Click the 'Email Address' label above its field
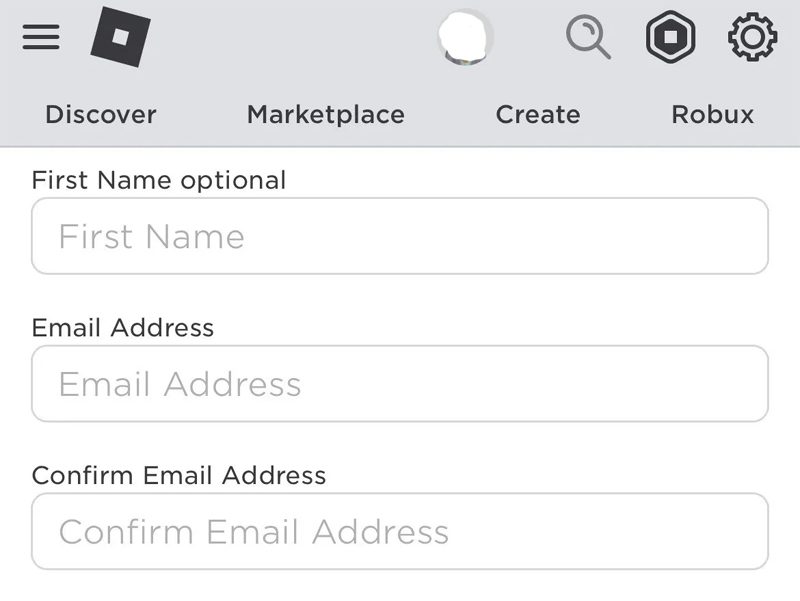 pyautogui.click(x=122, y=328)
